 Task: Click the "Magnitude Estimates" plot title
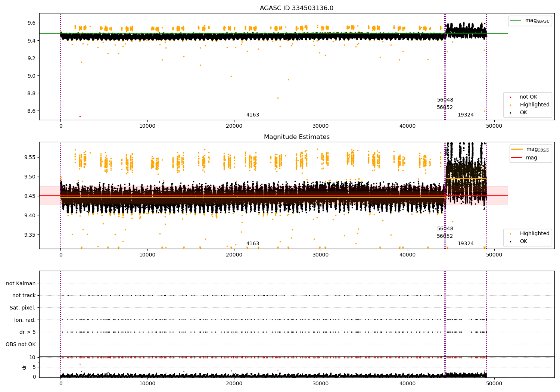click(x=297, y=137)
